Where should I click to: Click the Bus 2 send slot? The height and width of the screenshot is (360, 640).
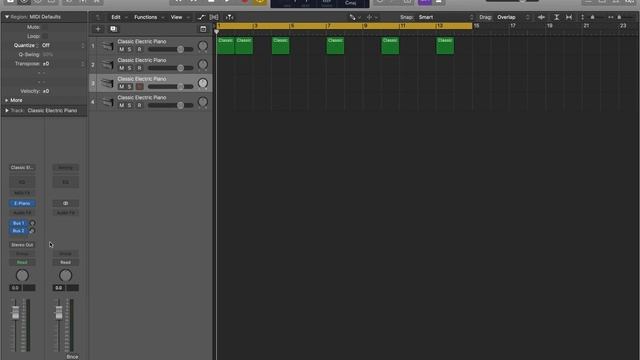pos(18,231)
